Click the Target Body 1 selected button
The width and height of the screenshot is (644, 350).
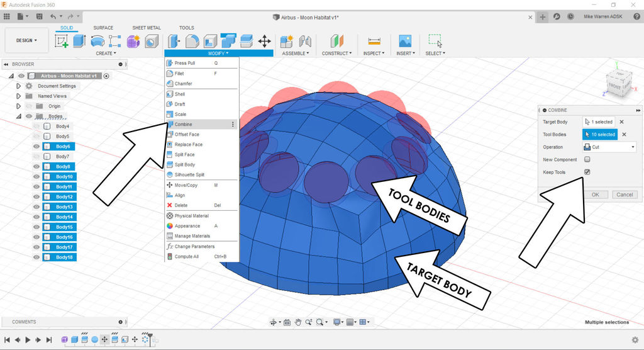tap(599, 121)
